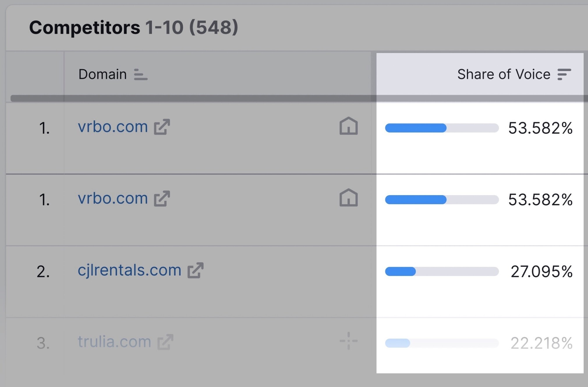588x387 pixels.
Task: Click the external link icon in the top vrbo.com row
Action: tap(162, 127)
